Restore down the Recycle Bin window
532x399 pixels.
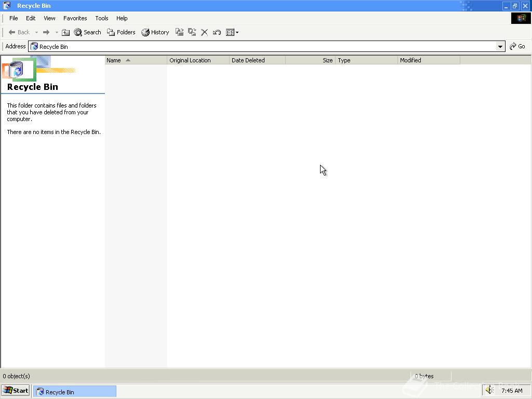point(515,6)
